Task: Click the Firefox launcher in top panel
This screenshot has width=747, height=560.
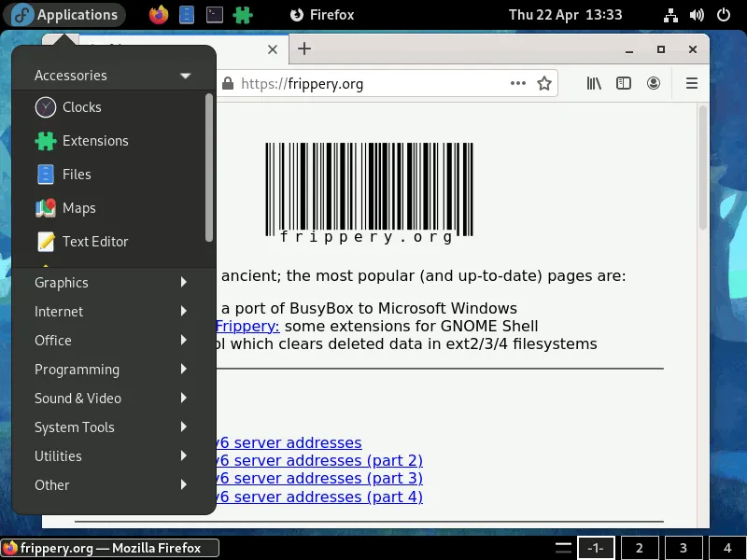Action: [x=159, y=15]
